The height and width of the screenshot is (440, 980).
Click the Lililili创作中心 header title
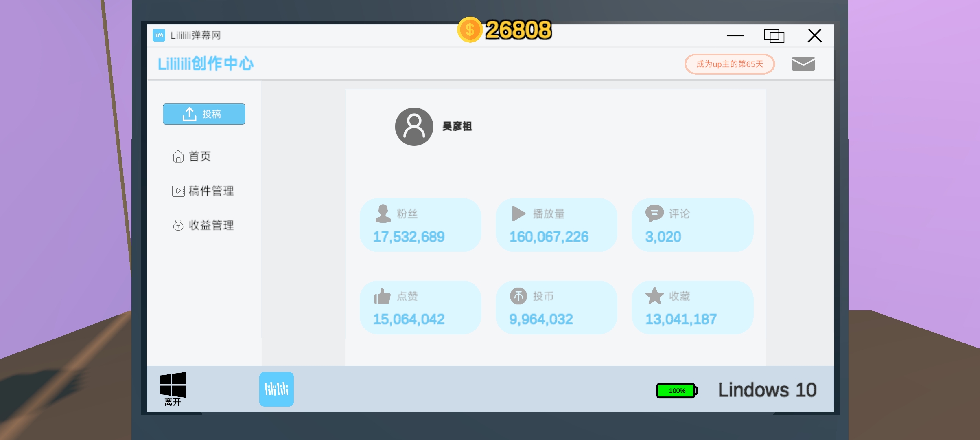coord(206,64)
